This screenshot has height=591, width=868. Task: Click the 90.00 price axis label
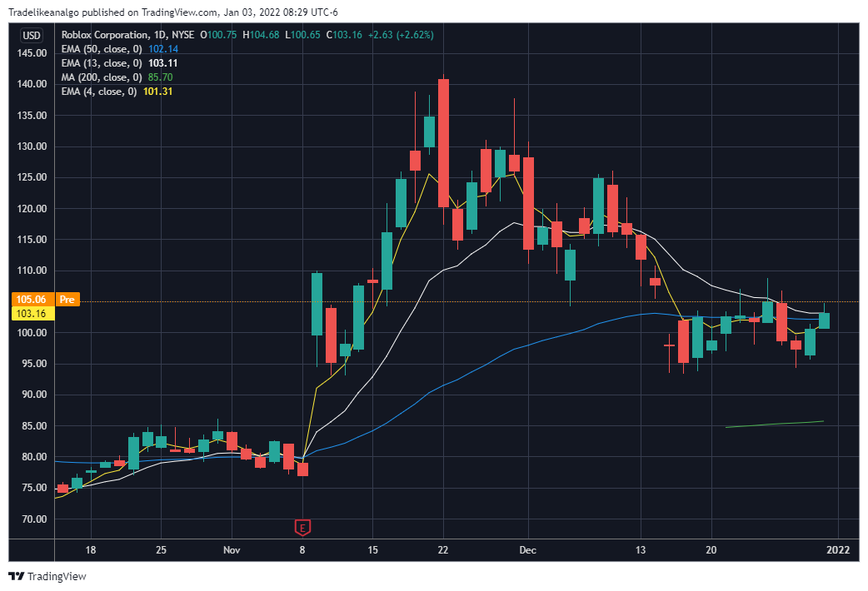pos(34,395)
